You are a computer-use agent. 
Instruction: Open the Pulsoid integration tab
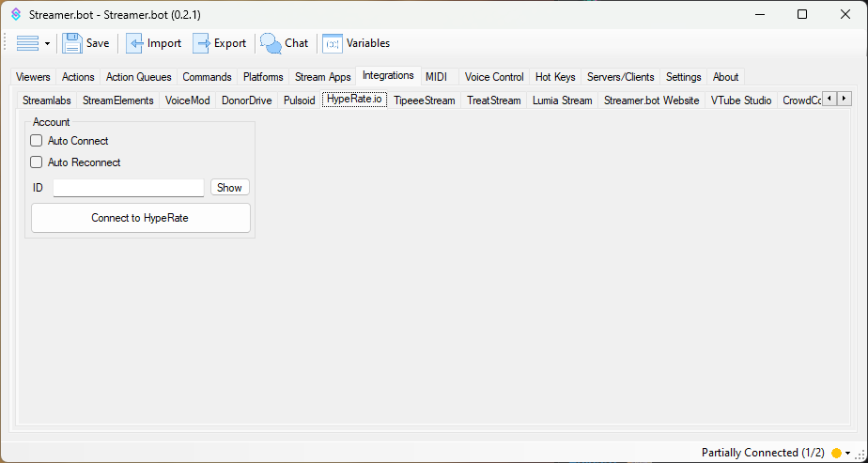tap(299, 100)
